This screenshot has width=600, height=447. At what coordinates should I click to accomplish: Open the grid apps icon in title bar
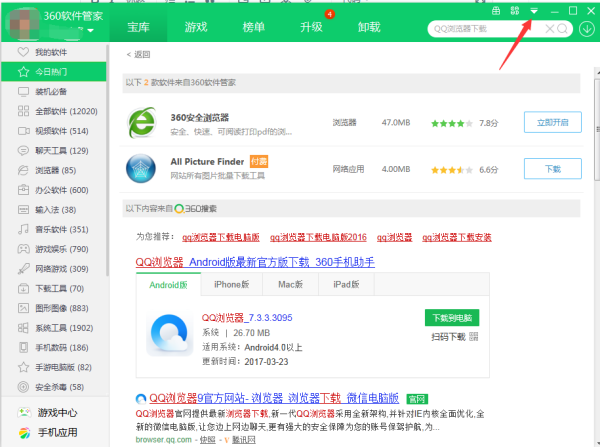pos(515,10)
